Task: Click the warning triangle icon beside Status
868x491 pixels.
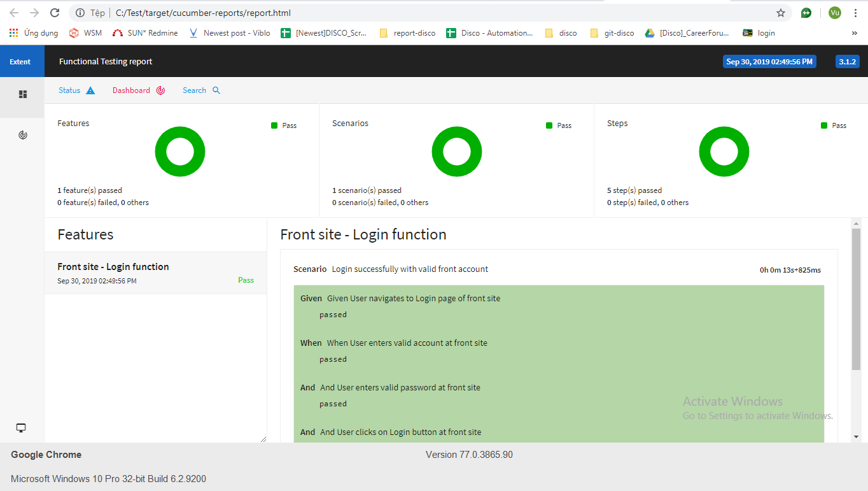Action: pyautogui.click(x=90, y=90)
